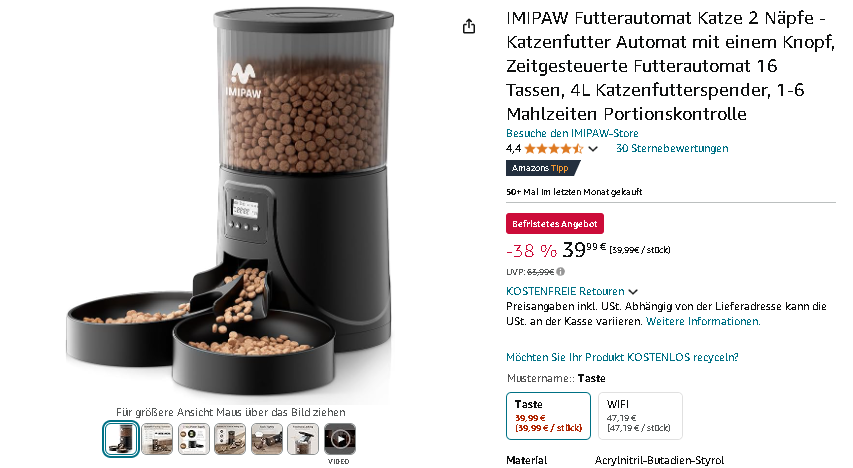Screen dimensions: 853x468
Task: View the fourth product thumbnail image
Action: 230,439
